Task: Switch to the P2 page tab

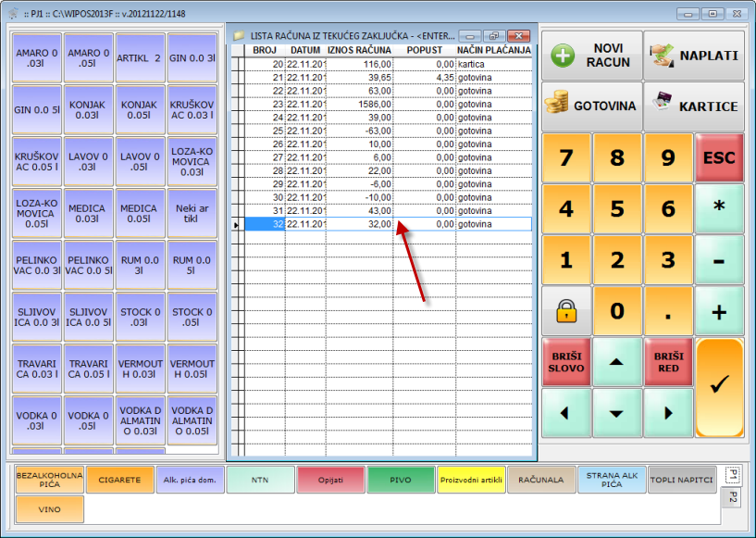Action: (x=730, y=498)
